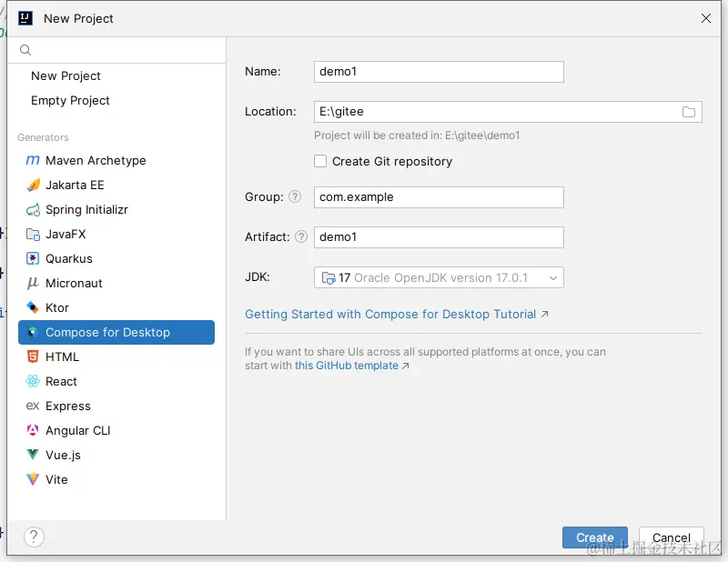The height and width of the screenshot is (562, 728).
Task: Open the JDK version dropdown
Action: tap(439, 277)
